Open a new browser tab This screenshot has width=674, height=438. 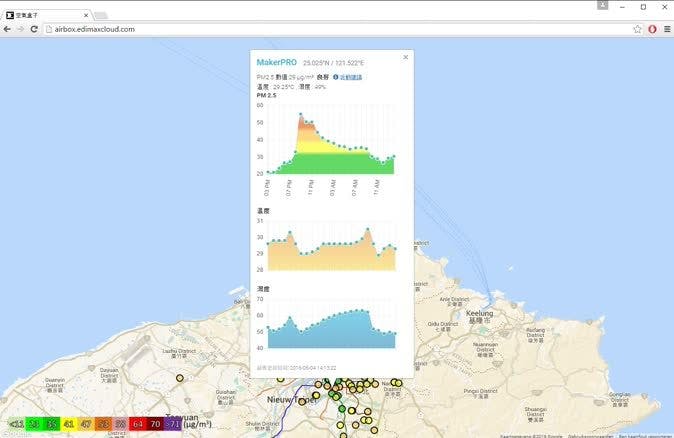coord(101,15)
